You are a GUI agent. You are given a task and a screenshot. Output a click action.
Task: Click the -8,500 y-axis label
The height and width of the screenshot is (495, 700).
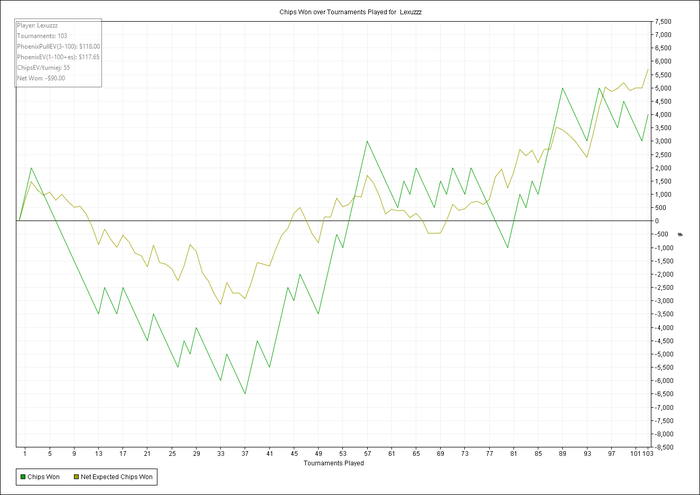point(662,447)
